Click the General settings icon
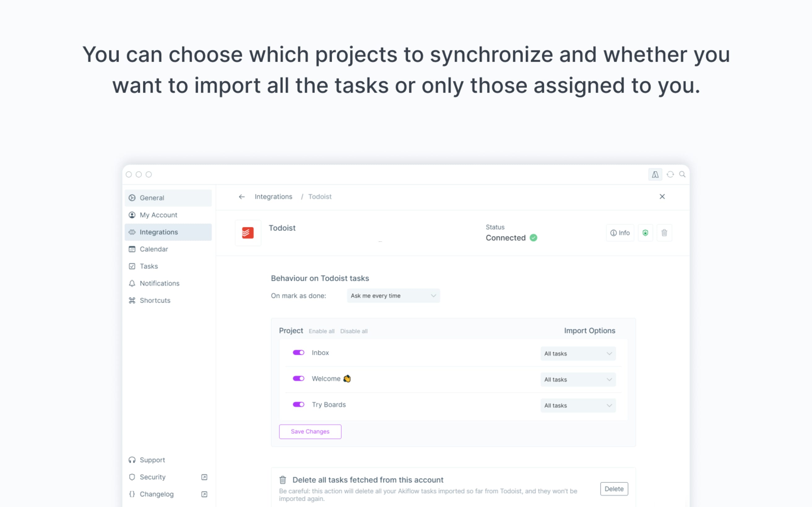The width and height of the screenshot is (812, 507). tap(132, 198)
